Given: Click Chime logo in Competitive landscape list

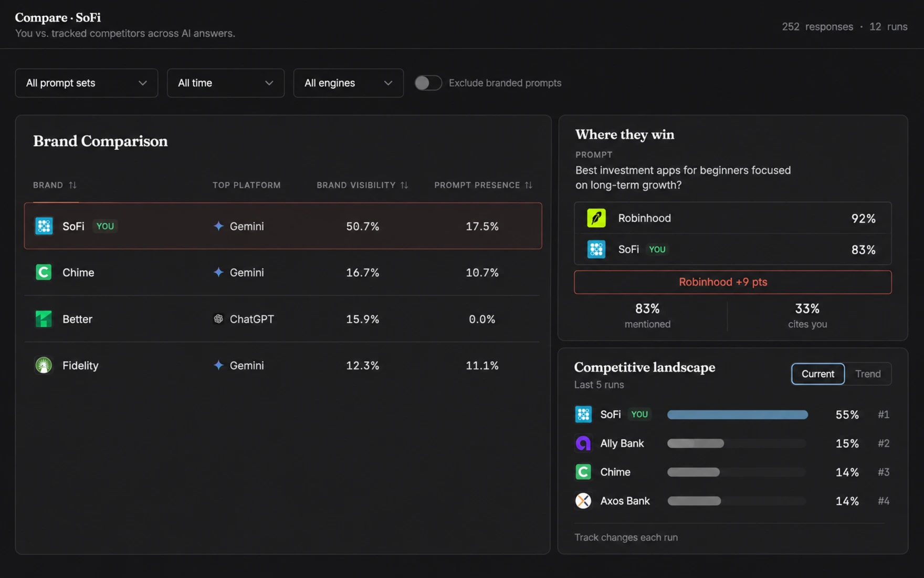Looking at the screenshot, I should coord(583,472).
